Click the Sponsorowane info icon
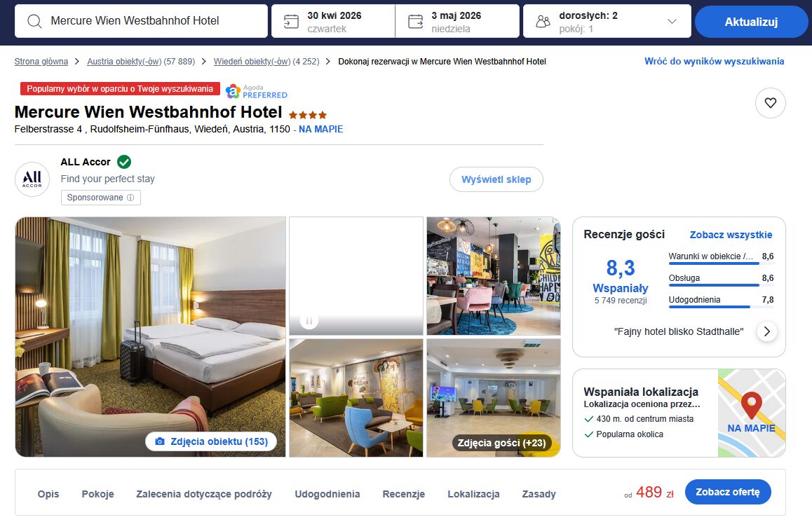 click(130, 198)
